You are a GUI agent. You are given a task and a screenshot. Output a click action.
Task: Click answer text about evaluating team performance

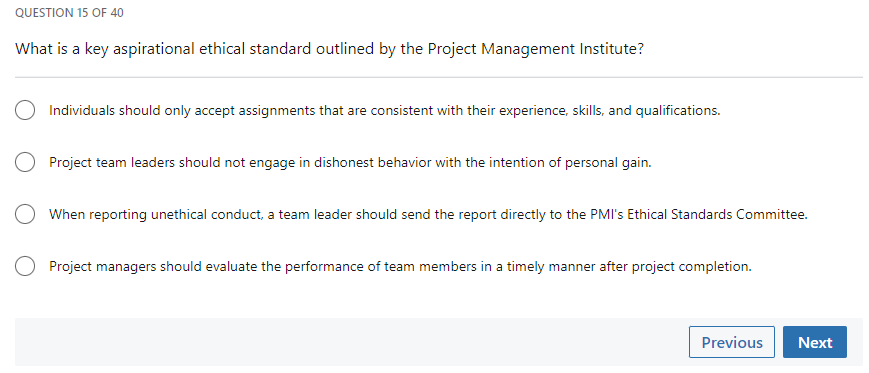coord(400,267)
